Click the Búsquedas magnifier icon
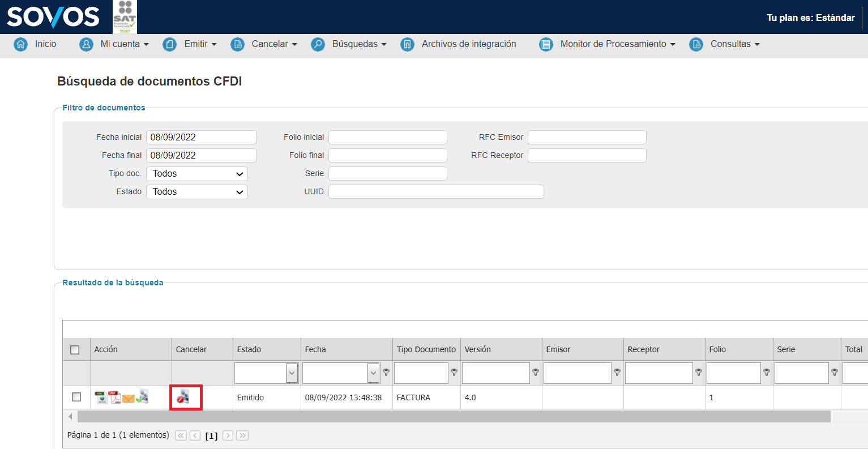 pos(318,44)
